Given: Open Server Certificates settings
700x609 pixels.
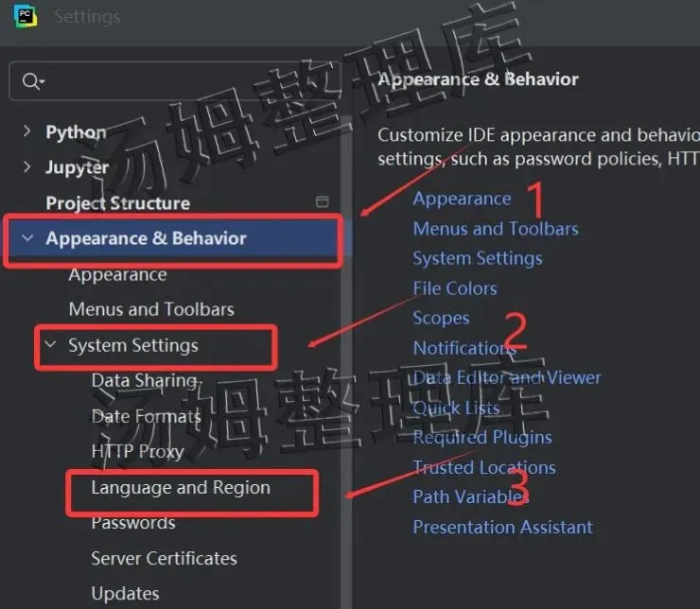Looking at the screenshot, I should pos(164,558).
